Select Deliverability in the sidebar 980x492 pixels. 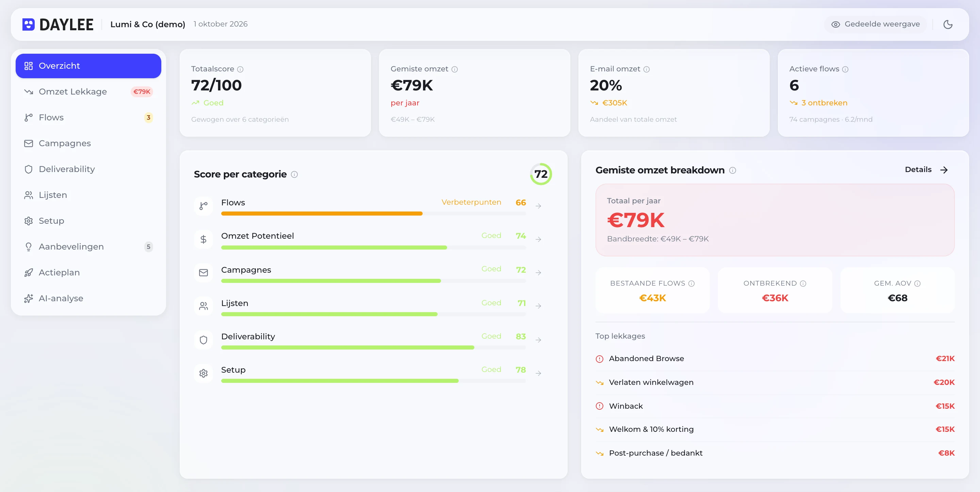[x=88, y=169]
